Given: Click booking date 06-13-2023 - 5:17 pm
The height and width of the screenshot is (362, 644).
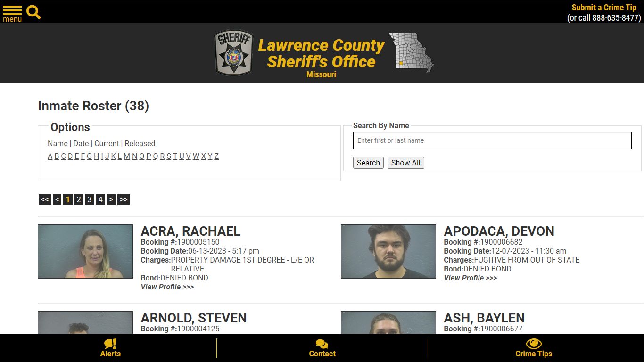Looking at the screenshot, I should coord(223,251).
